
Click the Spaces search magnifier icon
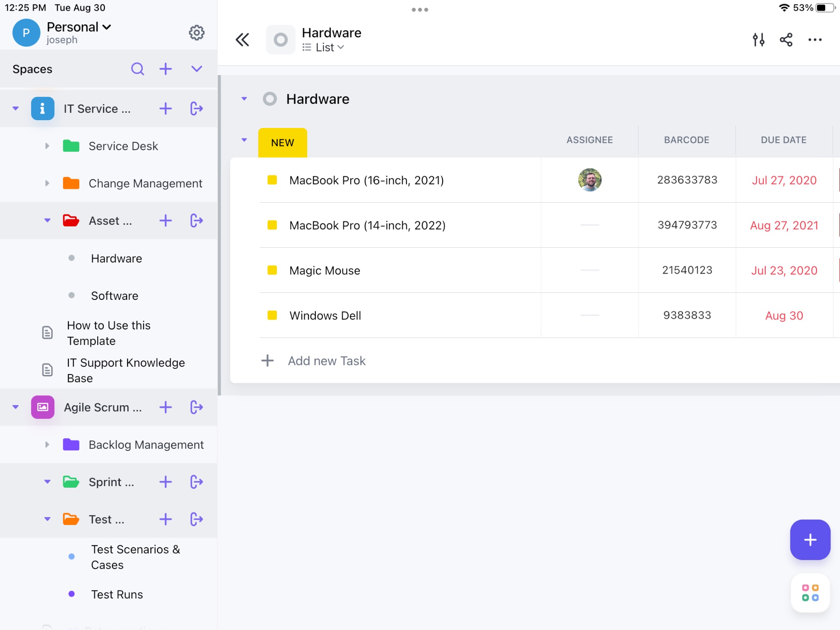pos(137,69)
